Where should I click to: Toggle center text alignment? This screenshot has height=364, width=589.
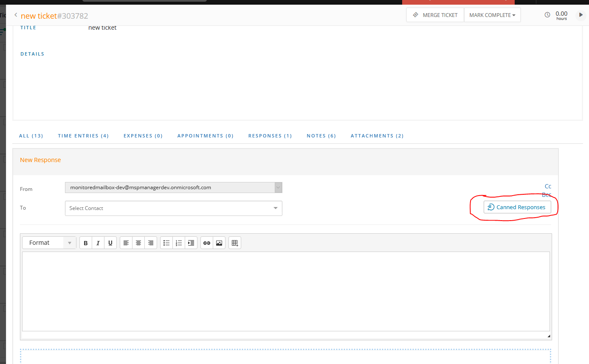click(138, 243)
